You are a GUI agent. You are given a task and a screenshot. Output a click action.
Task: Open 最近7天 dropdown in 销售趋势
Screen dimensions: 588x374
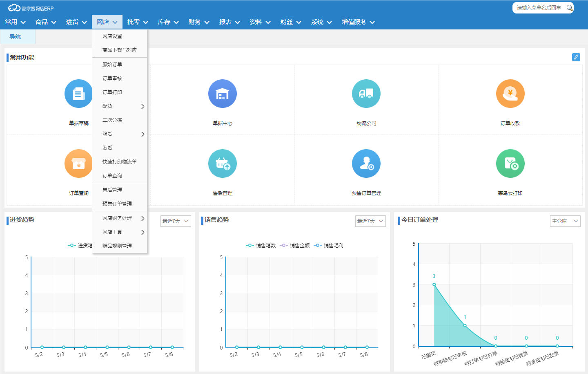(x=370, y=221)
